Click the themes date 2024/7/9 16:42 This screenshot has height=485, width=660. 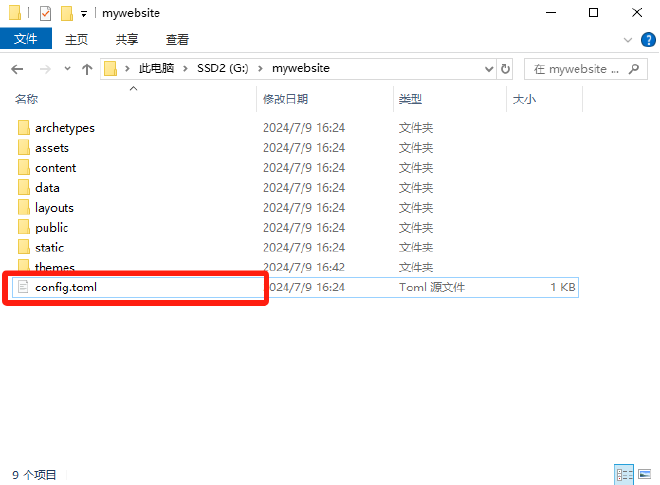[304, 267]
